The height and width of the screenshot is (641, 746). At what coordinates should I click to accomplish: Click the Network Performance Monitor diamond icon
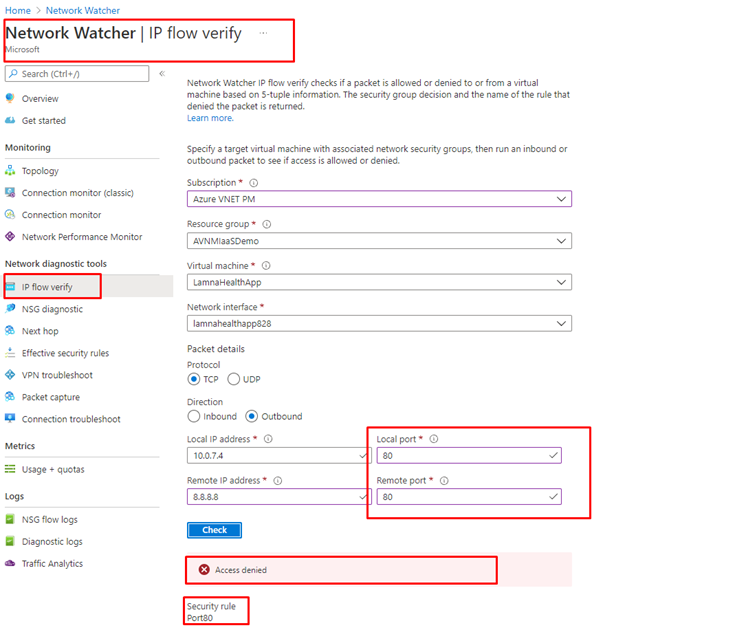pyautogui.click(x=10, y=237)
